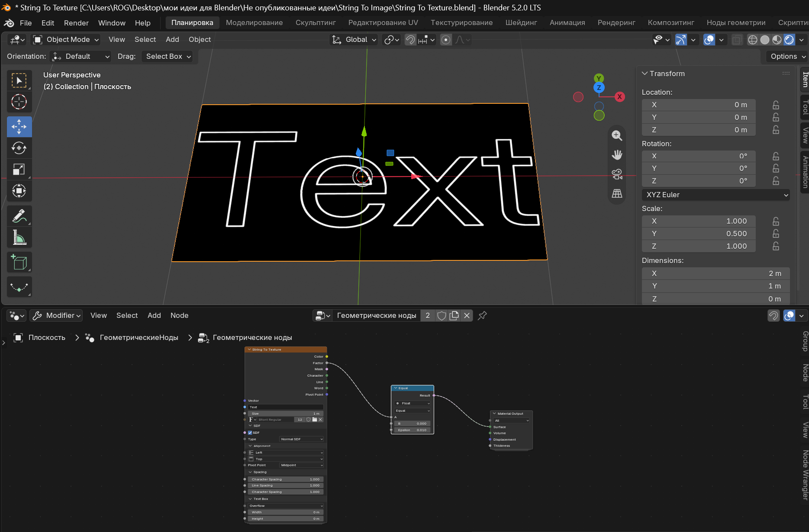The height and width of the screenshot is (532, 809).
Task: Toggle Rotation Z lock icon
Action: [776, 181]
